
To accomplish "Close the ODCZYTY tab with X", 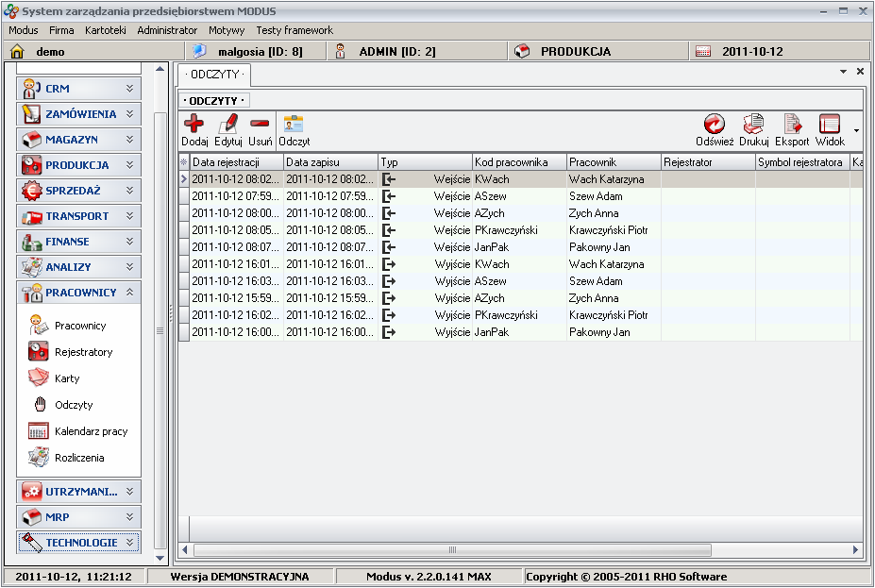I will coord(860,71).
